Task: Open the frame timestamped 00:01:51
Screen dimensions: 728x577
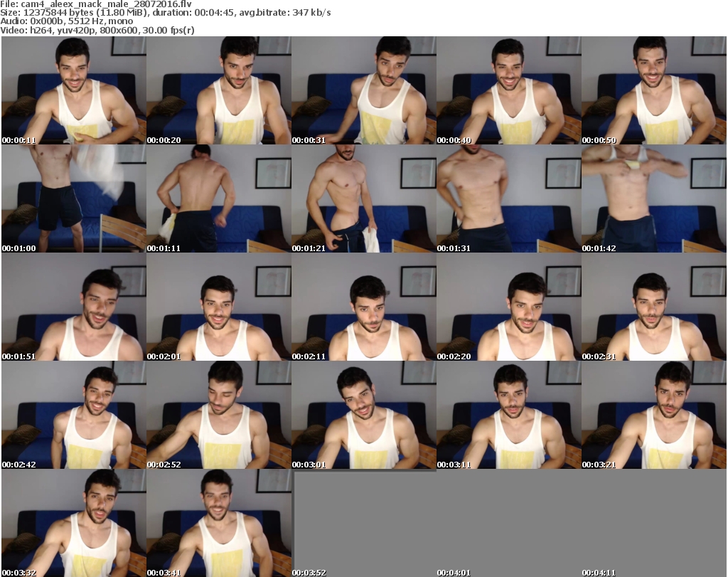Action: [x=74, y=307]
